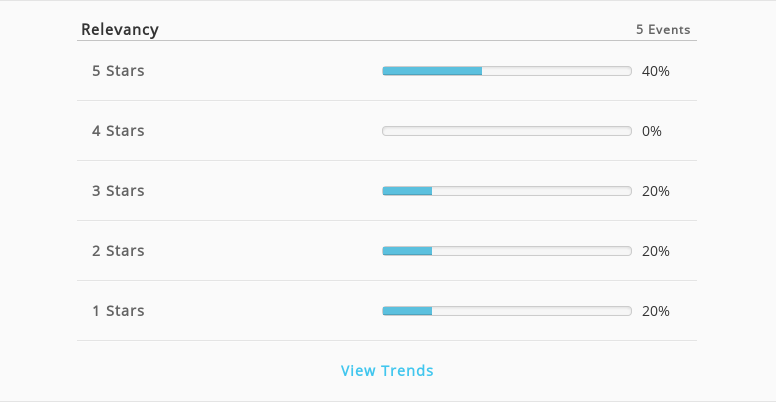Click the 5 Events count label

[663, 30]
